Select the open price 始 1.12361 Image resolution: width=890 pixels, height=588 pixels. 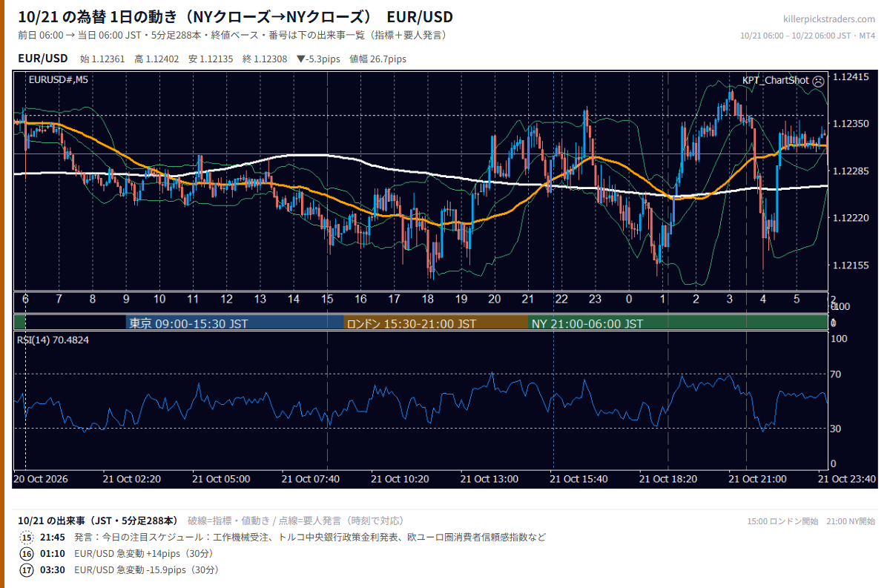(x=103, y=59)
